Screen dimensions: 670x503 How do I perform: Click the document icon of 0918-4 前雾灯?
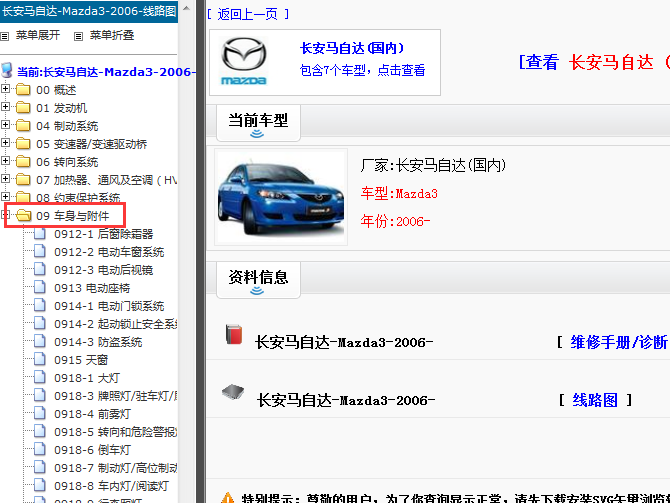(x=40, y=413)
